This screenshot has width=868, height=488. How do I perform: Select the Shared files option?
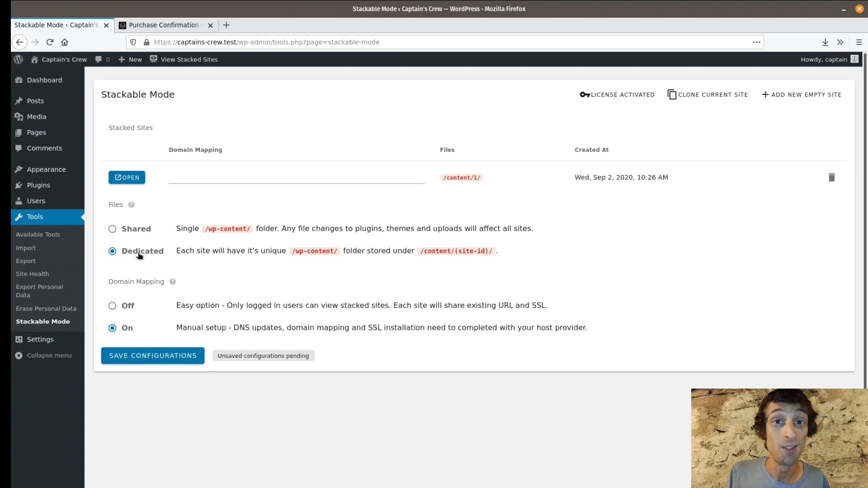click(x=112, y=229)
